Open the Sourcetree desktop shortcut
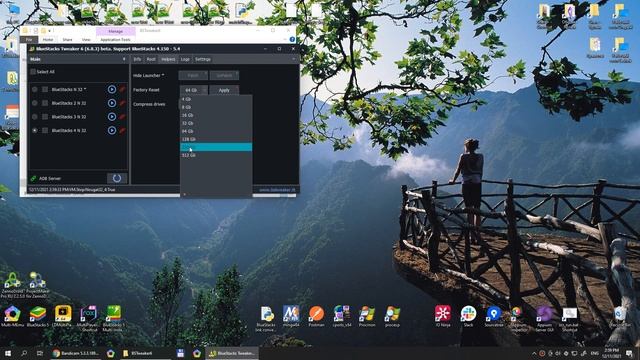 [493, 317]
